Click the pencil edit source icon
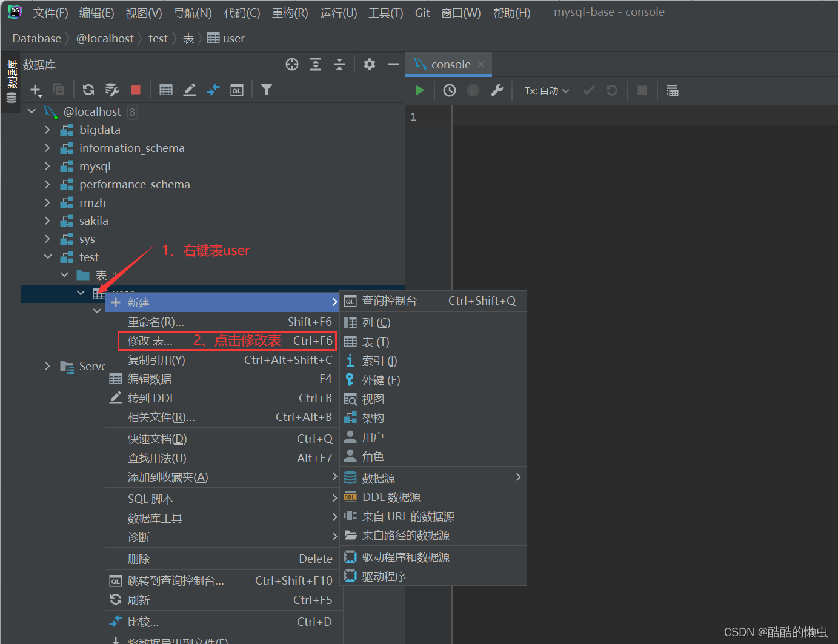This screenshot has height=644, width=838. pyautogui.click(x=190, y=90)
